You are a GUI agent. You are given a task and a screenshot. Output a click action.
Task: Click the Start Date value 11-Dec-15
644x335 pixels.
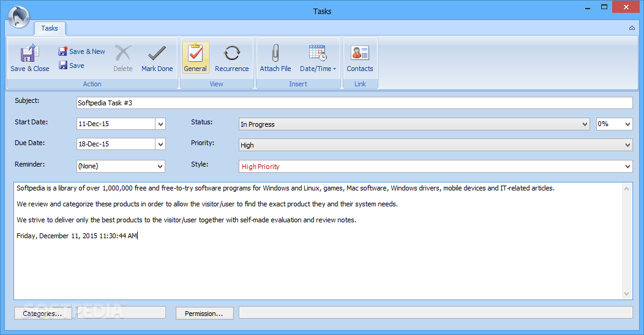coord(94,124)
